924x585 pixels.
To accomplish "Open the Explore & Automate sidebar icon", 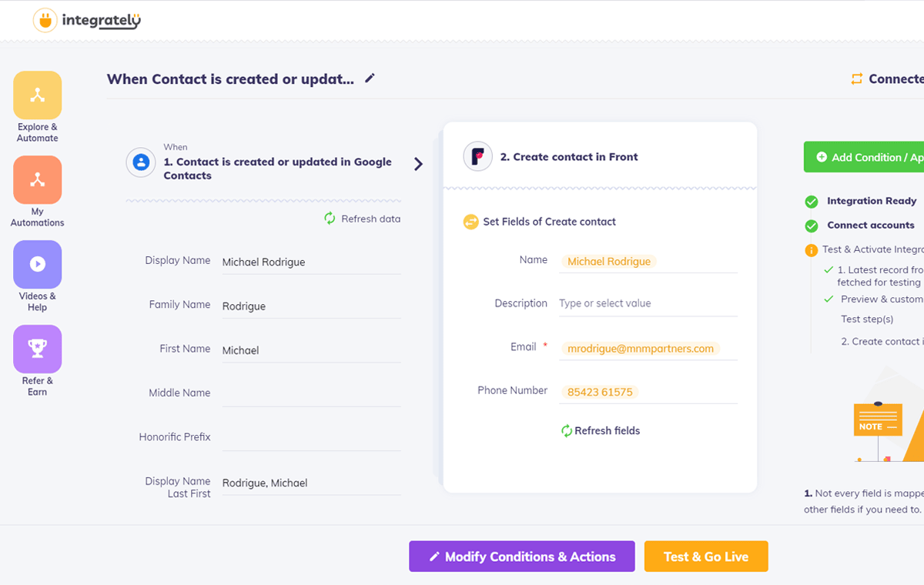I will 36,95.
